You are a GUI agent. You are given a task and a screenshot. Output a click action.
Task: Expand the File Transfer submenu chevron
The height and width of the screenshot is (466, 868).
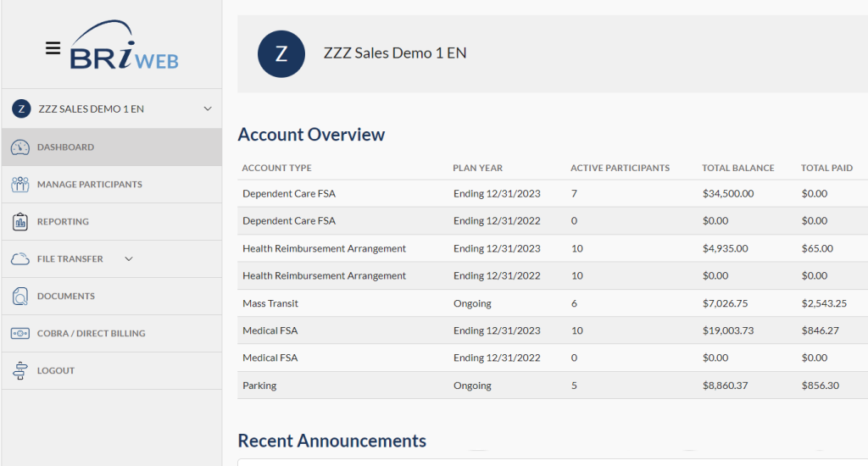tap(129, 259)
